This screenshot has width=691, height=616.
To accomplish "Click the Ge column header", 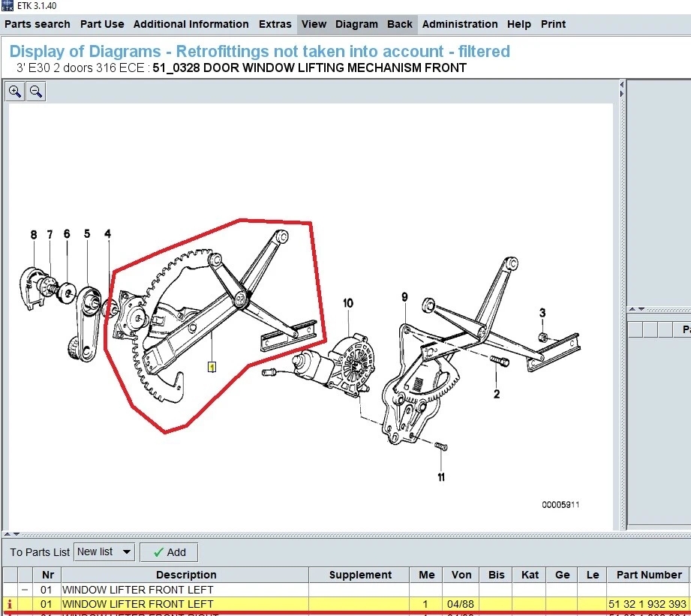I will (x=562, y=575).
